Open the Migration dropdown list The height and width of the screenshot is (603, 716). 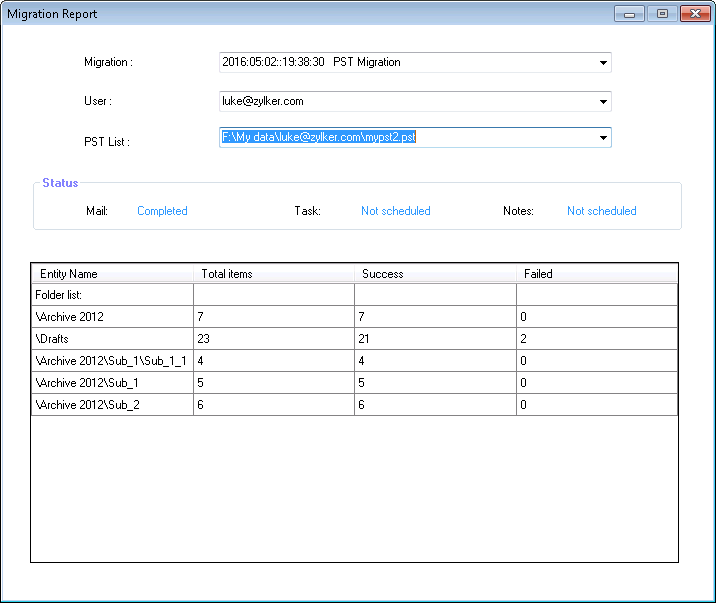coord(603,63)
